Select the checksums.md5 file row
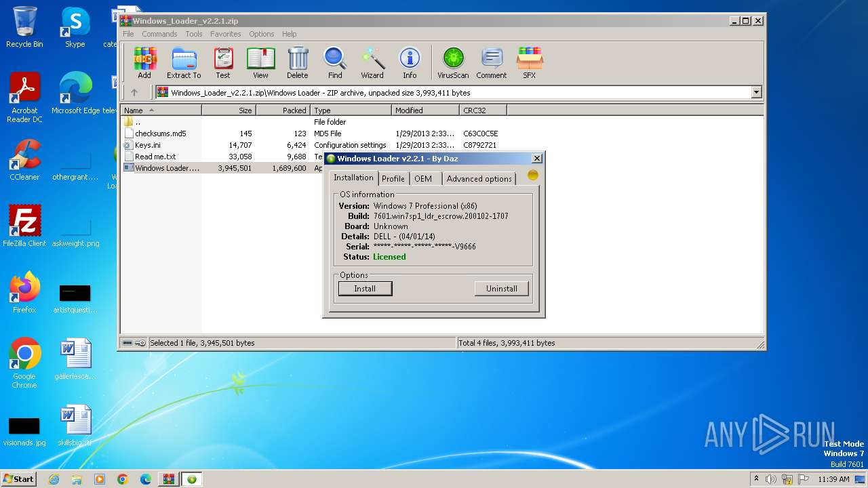The image size is (868, 488). pyautogui.click(x=312, y=134)
